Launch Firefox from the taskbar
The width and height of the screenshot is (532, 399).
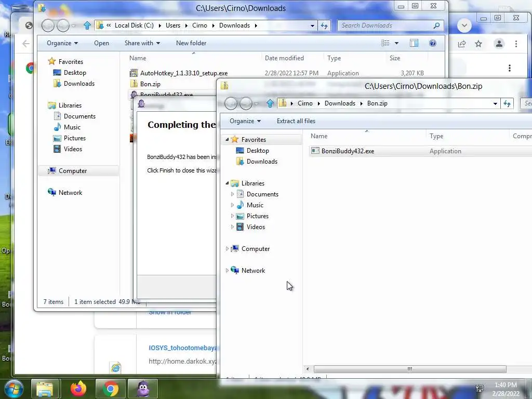[x=78, y=389]
